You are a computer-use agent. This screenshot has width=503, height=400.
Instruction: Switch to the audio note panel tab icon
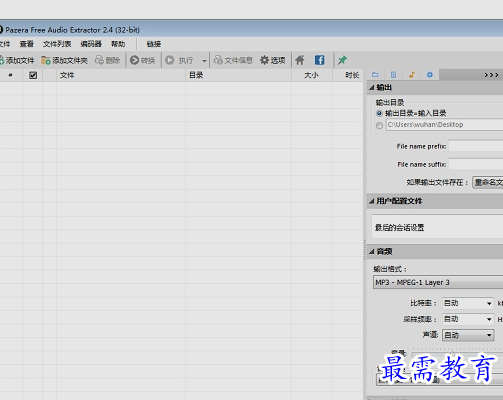[412, 75]
